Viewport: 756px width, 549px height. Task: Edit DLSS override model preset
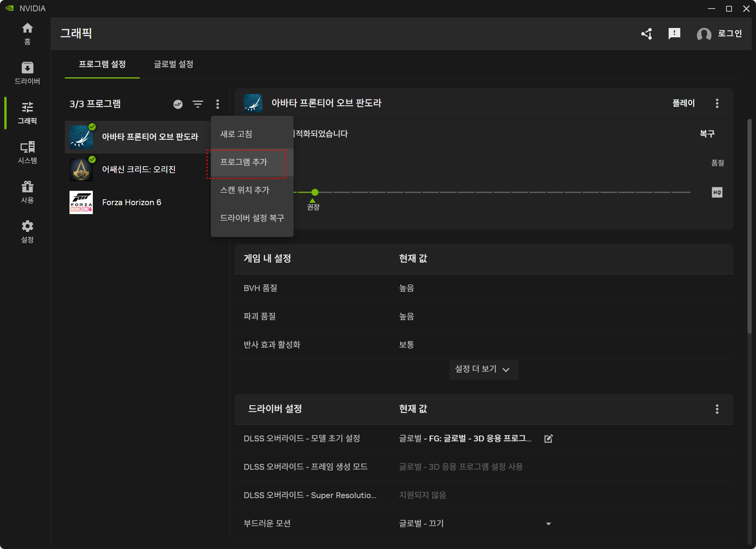pyautogui.click(x=549, y=439)
